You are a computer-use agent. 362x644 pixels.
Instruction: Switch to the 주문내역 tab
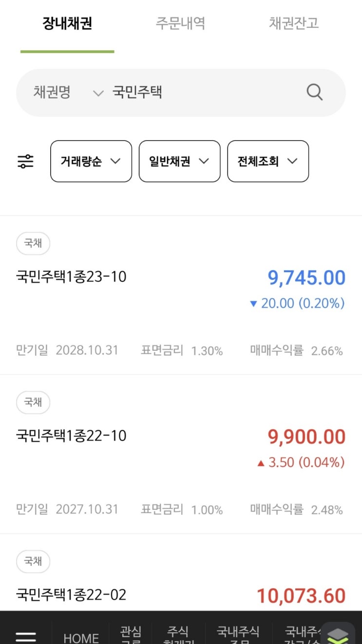click(180, 23)
